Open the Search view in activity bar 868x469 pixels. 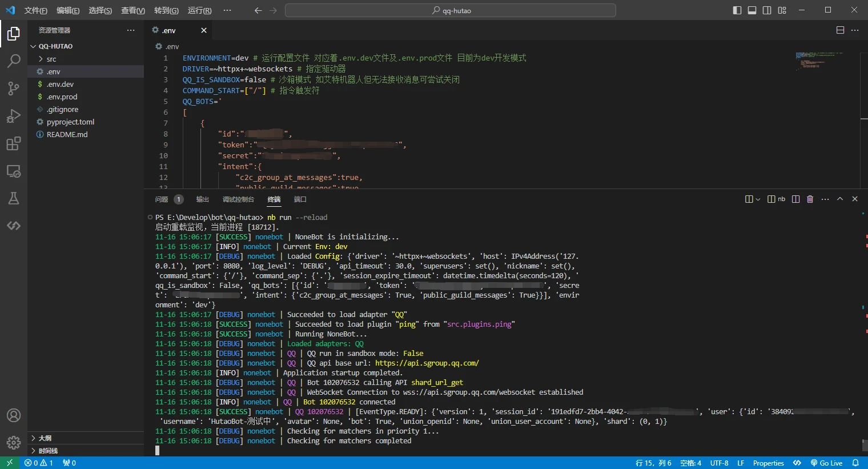(x=14, y=61)
